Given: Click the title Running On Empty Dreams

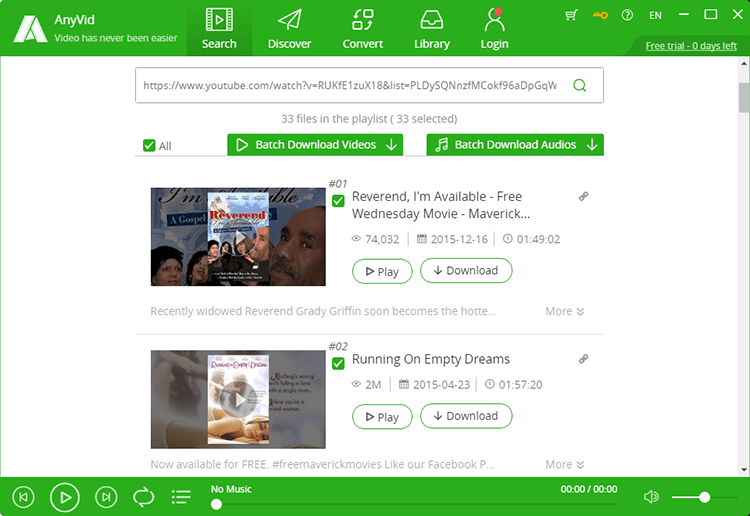Looking at the screenshot, I should point(430,359).
